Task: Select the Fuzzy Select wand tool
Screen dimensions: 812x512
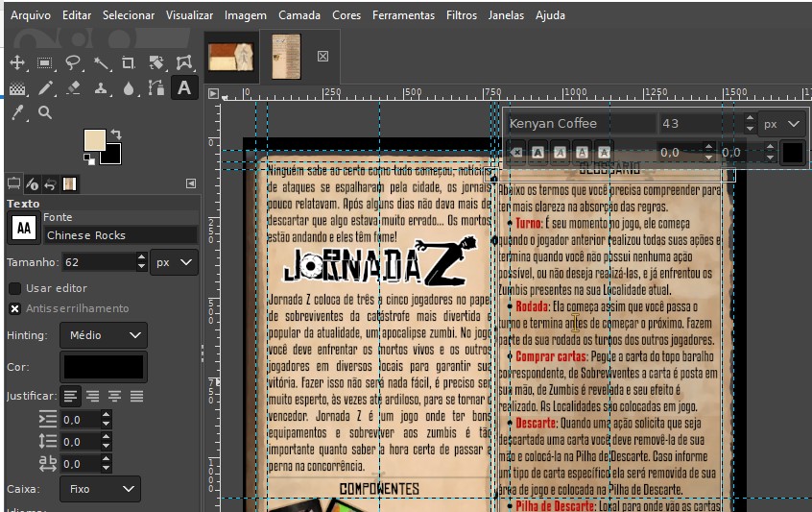Action: (101, 62)
